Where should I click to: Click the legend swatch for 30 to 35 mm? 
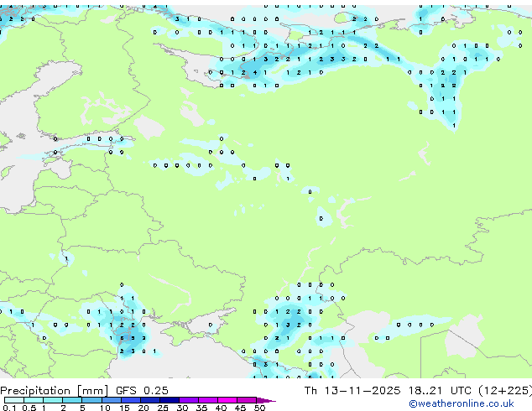[x=188, y=400]
